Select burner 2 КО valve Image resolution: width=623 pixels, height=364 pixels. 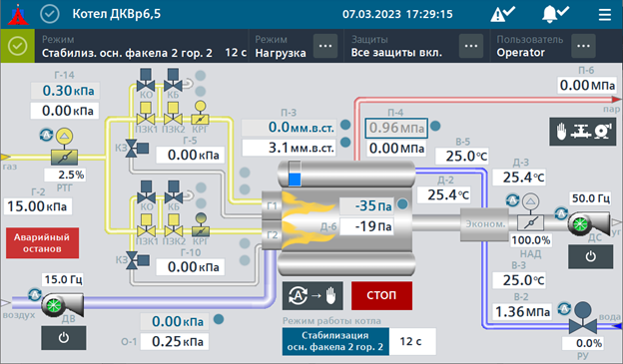click(146, 192)
